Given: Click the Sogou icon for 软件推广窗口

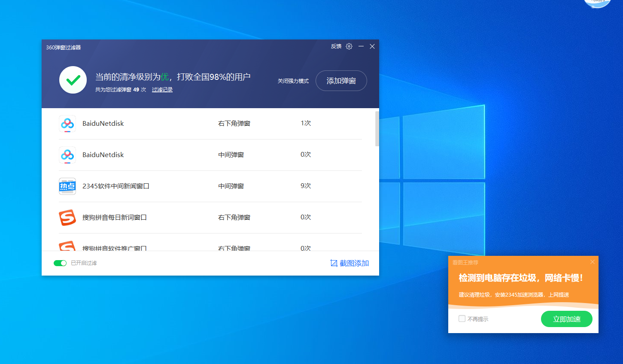Looking at the screenshot, I should click(x=67, y=246).
